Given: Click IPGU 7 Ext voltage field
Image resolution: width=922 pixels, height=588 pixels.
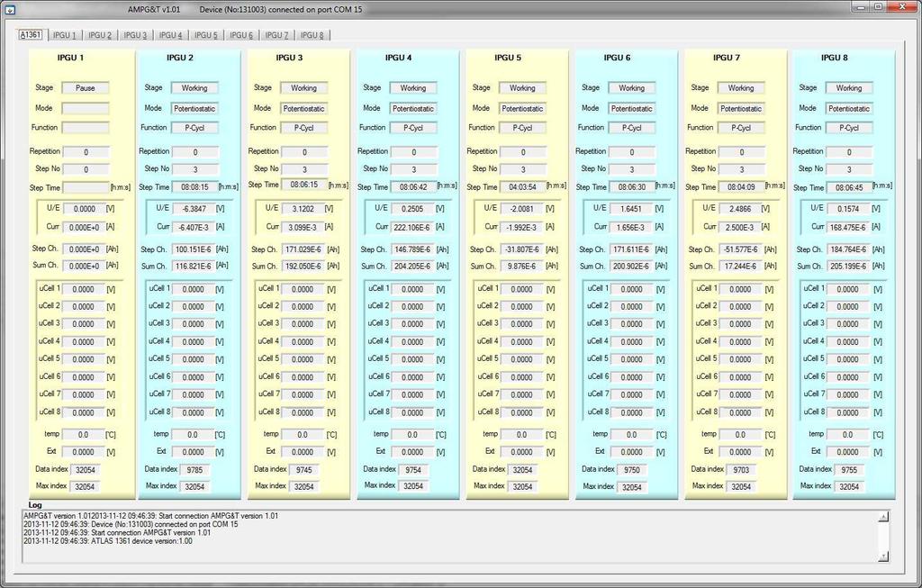Looking at the screenshot, I should point(740,452).
